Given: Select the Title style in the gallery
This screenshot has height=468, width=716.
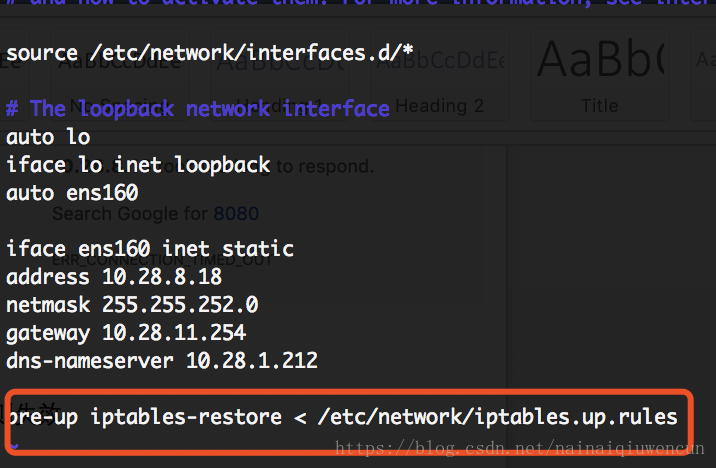Looking at the screenshot, I should point(599,106).
